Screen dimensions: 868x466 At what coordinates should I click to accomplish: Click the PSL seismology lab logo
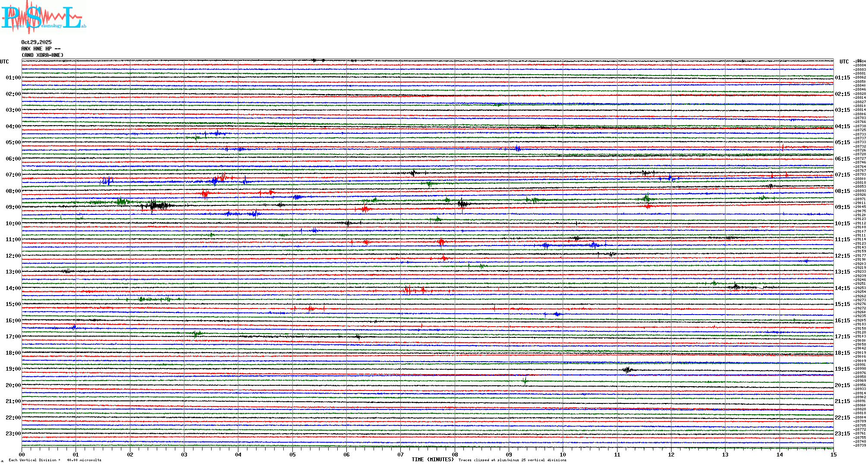tap(42, 17)
